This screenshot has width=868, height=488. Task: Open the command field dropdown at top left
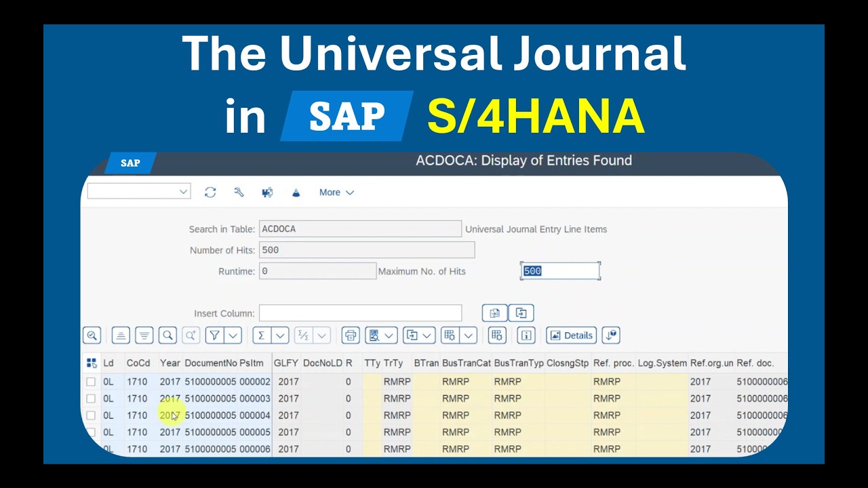183,192
